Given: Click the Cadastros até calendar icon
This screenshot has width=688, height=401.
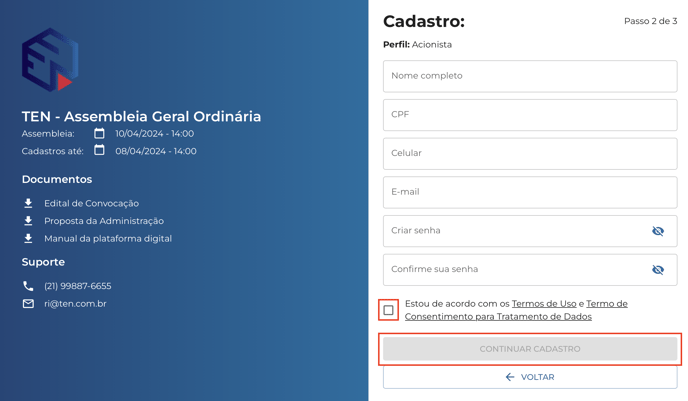Looking at the screenshot, I should [100, 150].
